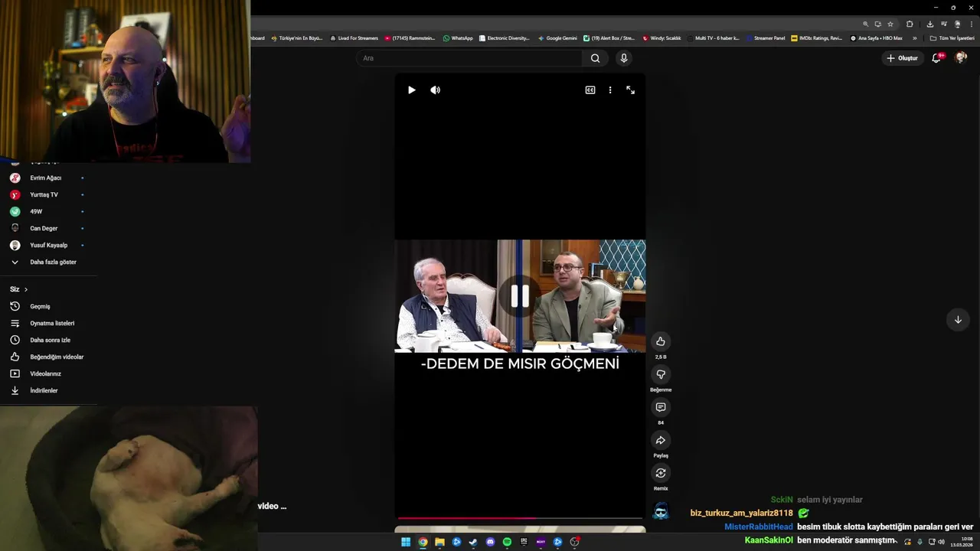Open Steam from the taskbar
Image resolution: width=980 pixels, height=551 pixels.
tap(473, 542)
